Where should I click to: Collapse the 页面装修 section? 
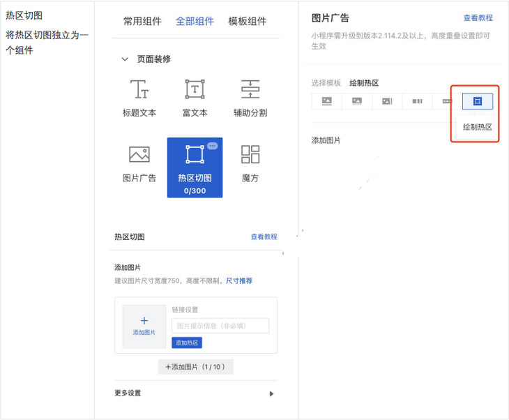[125, 59]
